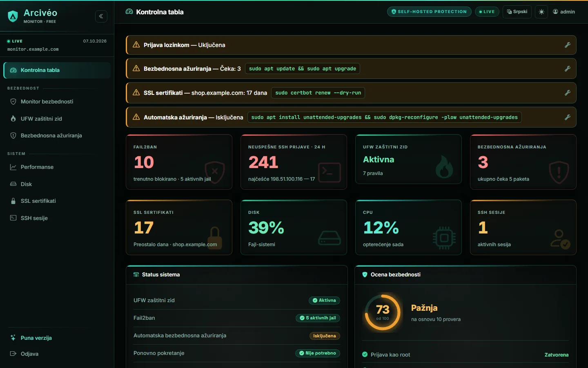This screenshot has width=588, height=368.
Task: Click warning triangle on Prijava lozinkom alert
Action: coord(136,45)
